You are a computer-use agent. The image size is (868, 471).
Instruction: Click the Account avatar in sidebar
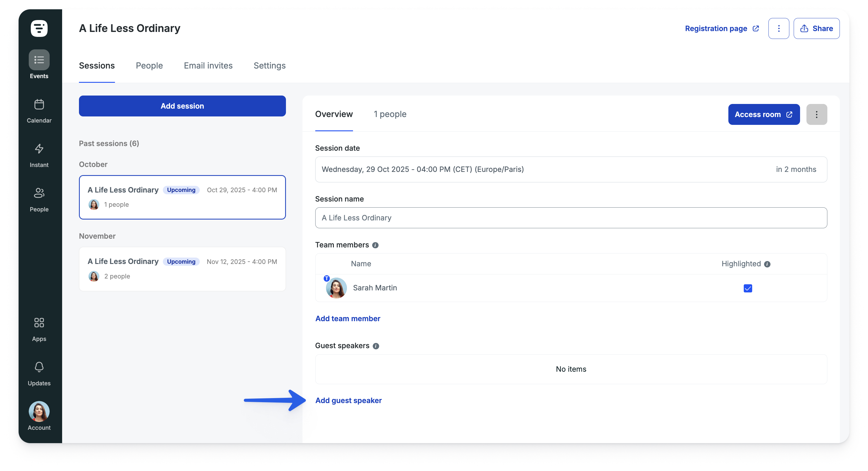coord(39,411)
